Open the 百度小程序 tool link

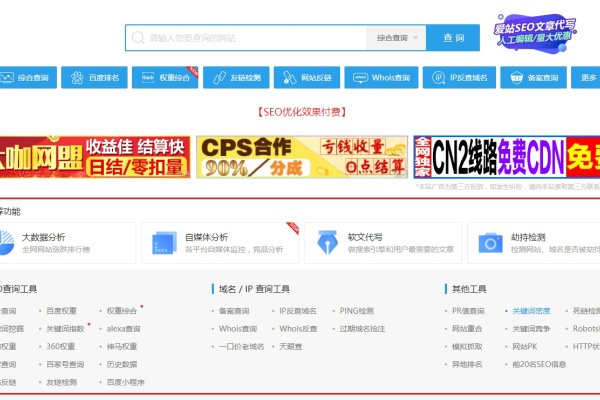coord(126,382)
